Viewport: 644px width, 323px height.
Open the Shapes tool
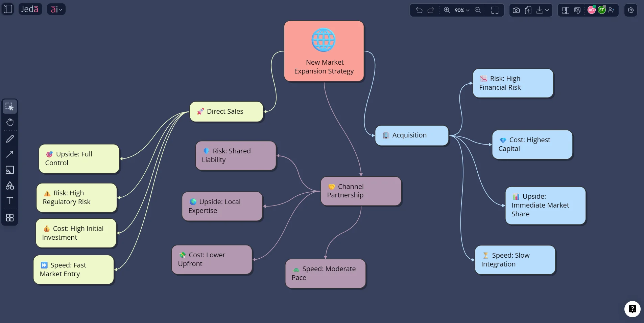[x=10, y=186]
